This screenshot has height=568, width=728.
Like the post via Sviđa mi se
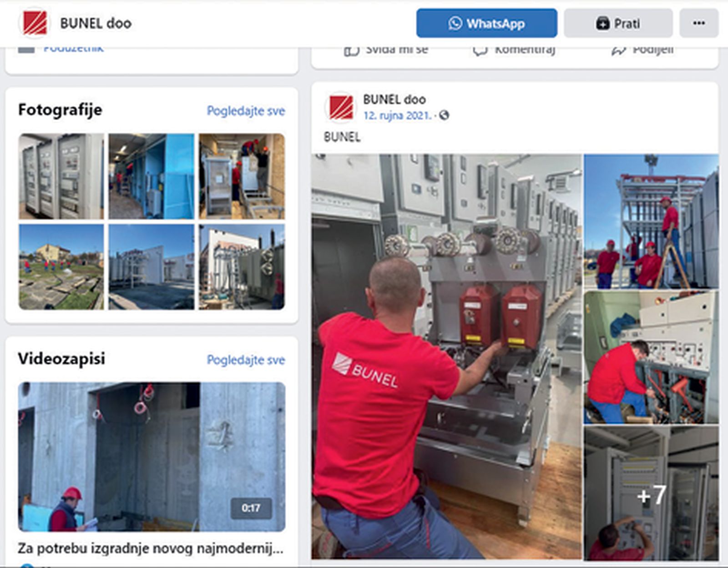[x=386, y=50]
